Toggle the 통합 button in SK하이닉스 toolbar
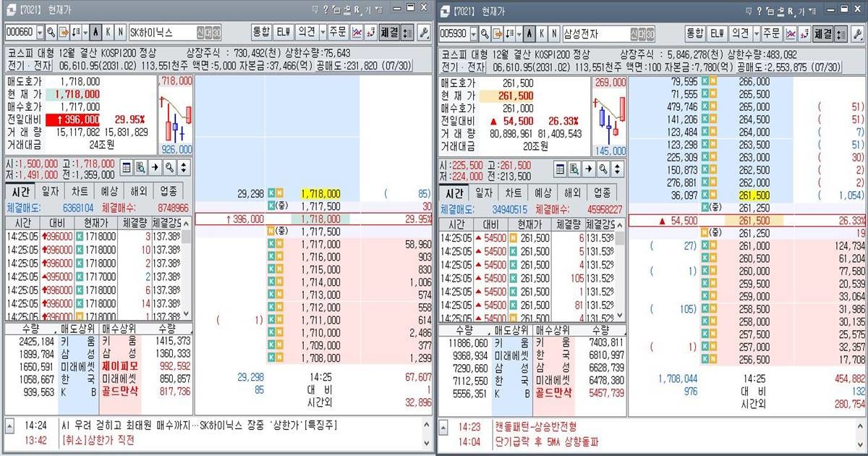 point(261,33)
